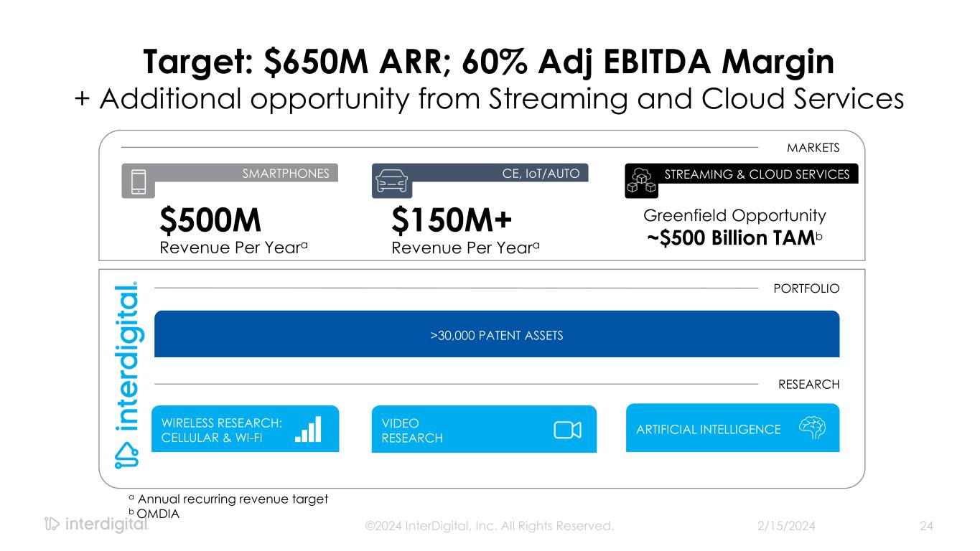Image resolution: width=980 pixels, height=551 pixels.
Task: Click the brain icon in Artificial Intelligence
Action: (813, 428)
